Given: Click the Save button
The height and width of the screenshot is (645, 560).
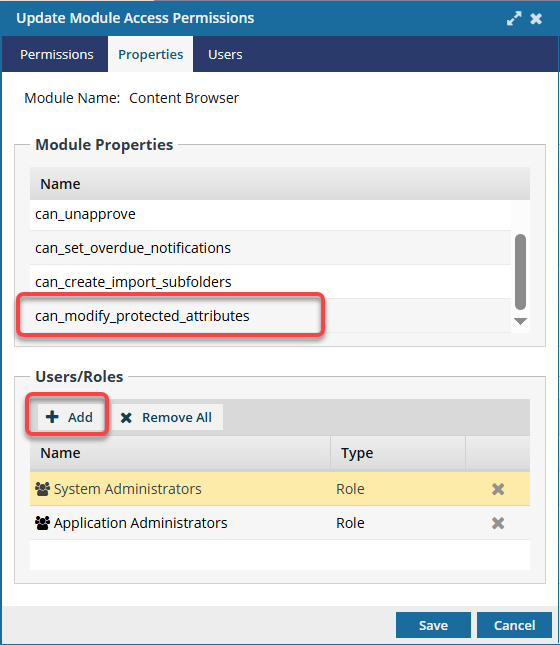Looking at the screenshot, I should click(x=433, y=625).
